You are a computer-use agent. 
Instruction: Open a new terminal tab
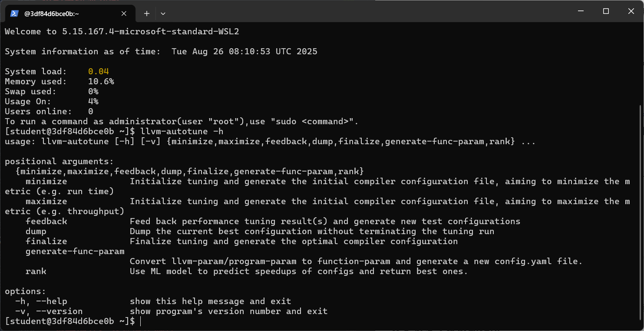147,13
